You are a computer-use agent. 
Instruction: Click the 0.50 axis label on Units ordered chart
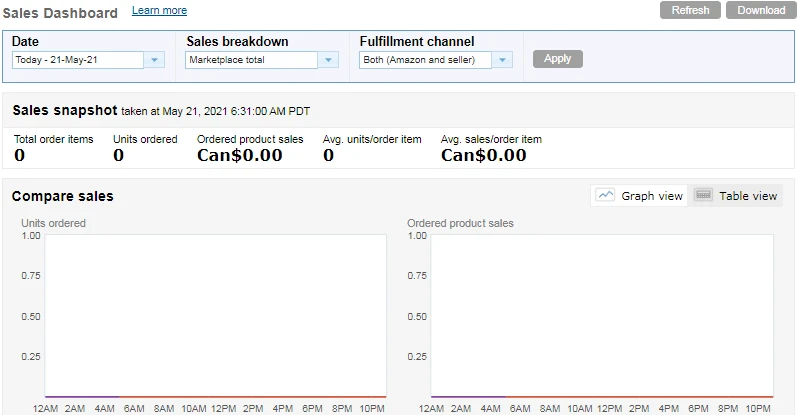[x=31, y=317]
